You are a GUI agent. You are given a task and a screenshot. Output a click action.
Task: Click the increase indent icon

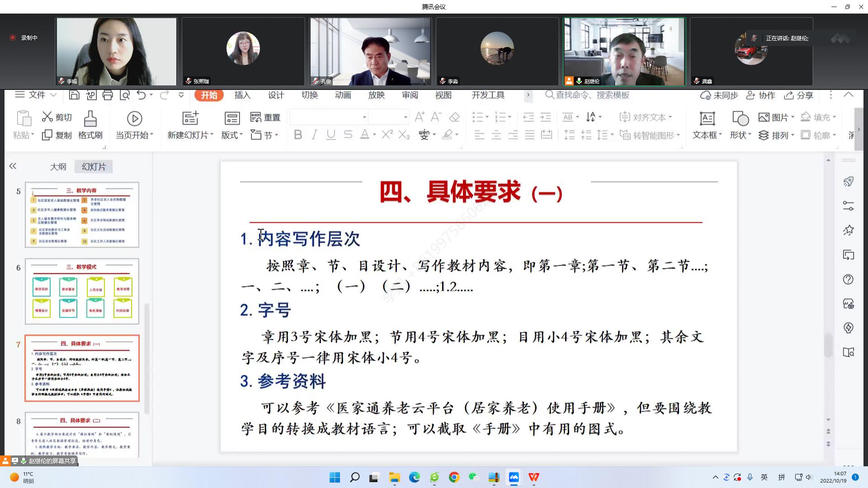(x=546, y=117)
